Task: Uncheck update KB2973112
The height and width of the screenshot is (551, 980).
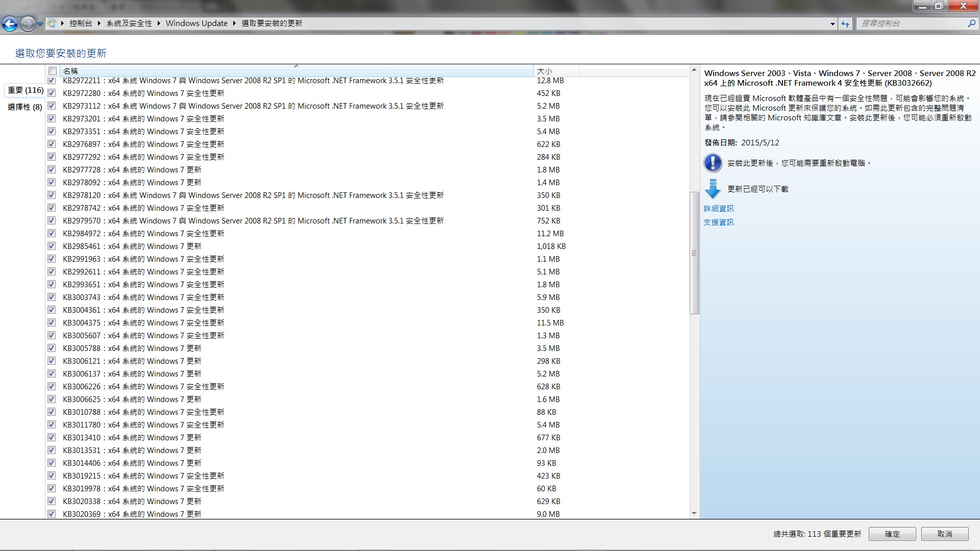Action: click(x=52, y=106)
